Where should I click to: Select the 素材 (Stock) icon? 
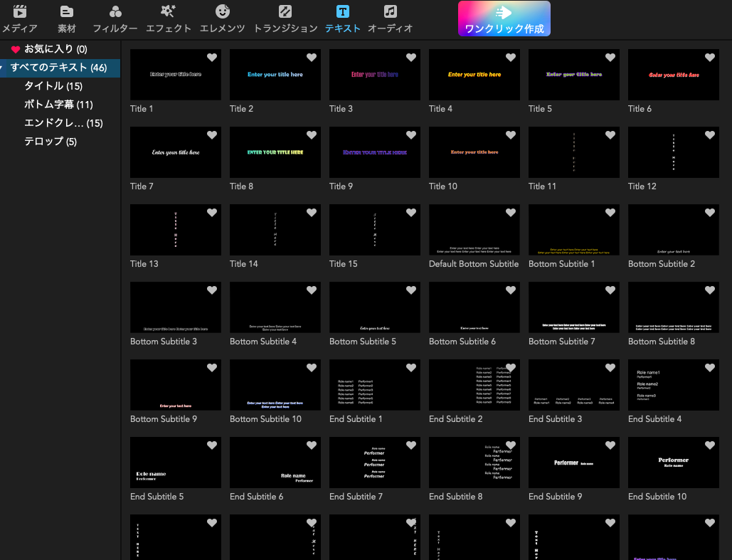click(67, 12)
